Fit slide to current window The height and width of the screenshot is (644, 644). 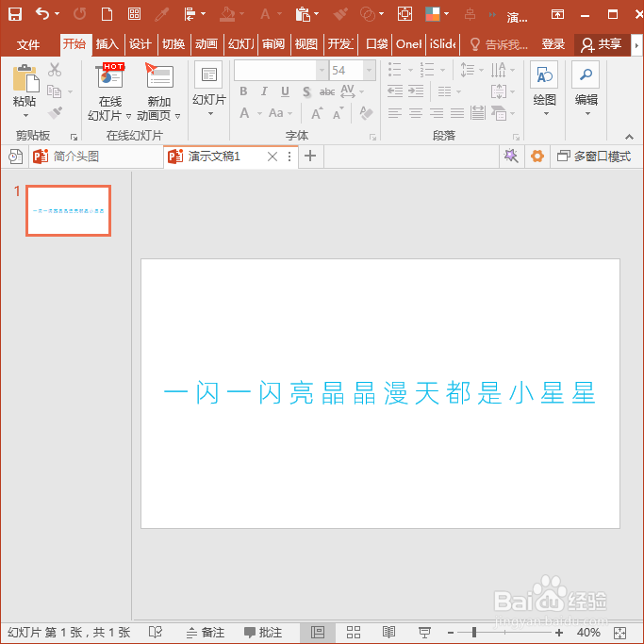click(x=619, y=633)
